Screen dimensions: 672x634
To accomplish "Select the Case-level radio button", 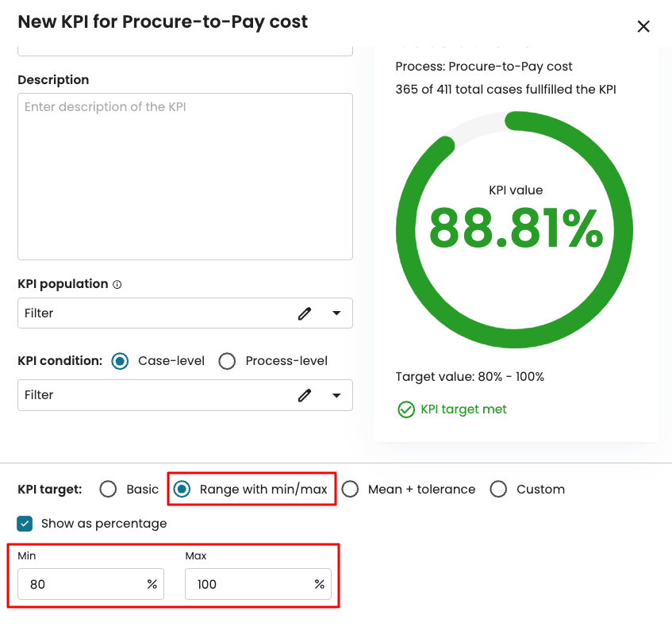I will tap(120, 361).
